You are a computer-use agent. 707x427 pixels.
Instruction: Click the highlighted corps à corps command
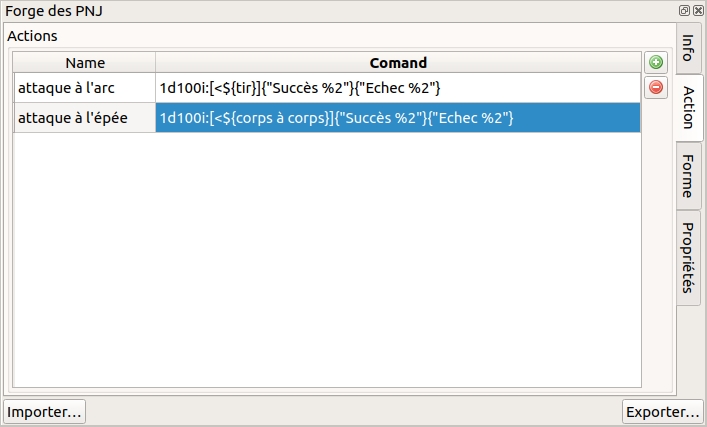click(x=398, y=119)
